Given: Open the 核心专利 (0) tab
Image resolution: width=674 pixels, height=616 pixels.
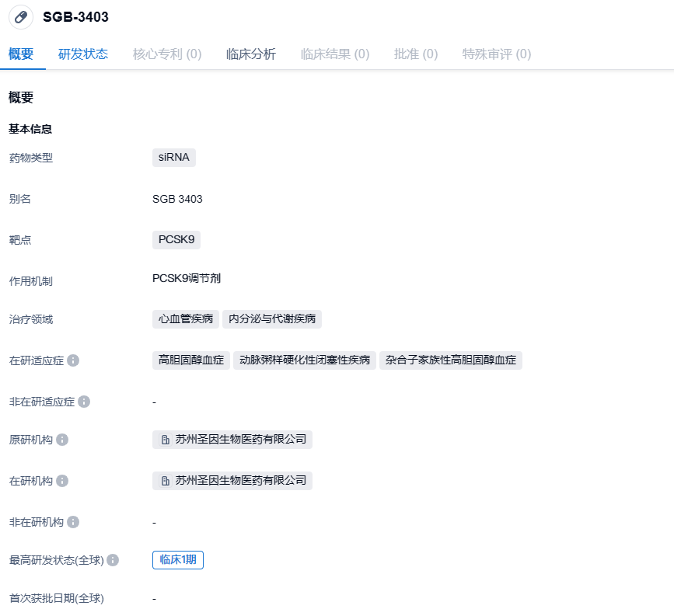Looking at the screenshot, I should click(167, 54).
